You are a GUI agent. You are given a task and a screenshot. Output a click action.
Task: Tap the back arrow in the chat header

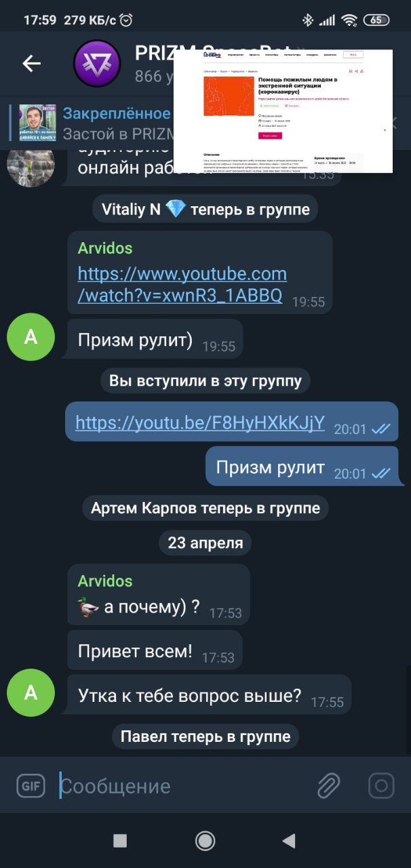click(x=32, y=64)
